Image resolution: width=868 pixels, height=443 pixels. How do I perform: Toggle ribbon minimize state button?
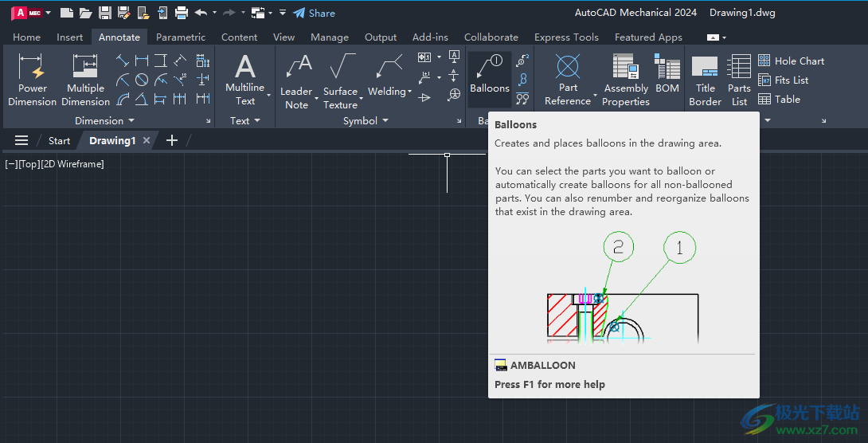click(713, 37)
